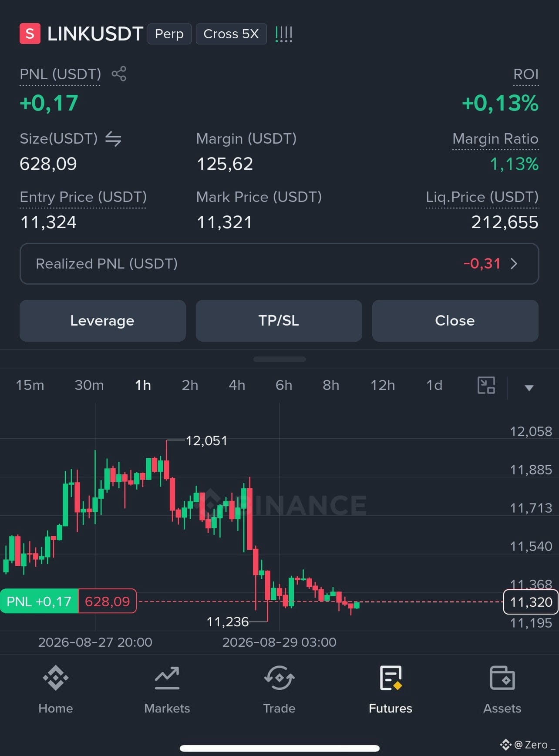Select the Cross 5X margin mode tag
This screenshot has width=559, height=756.
pyautogui.click(x=231, y=34)
